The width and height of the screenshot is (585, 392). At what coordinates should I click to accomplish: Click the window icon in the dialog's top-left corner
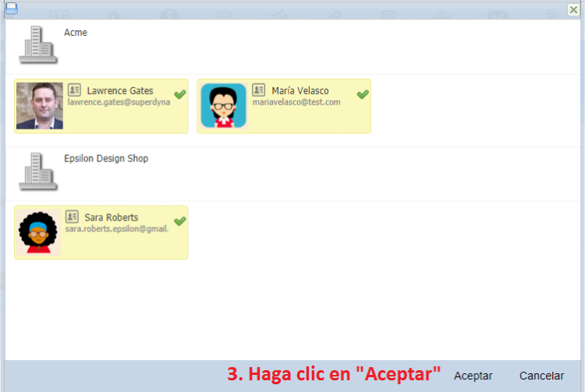11,9
